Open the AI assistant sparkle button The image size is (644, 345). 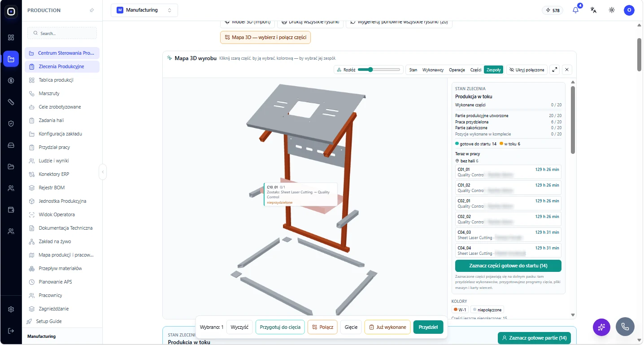pos(602,327)
